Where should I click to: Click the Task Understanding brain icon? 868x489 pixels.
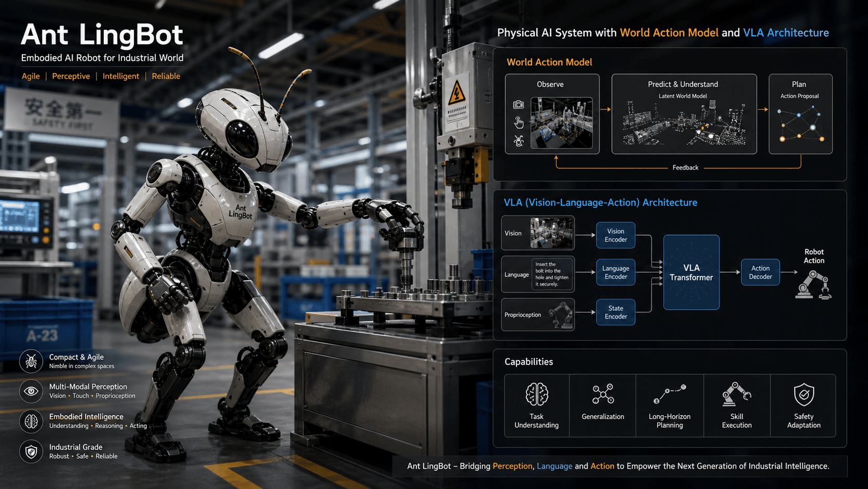click(x=537, y=394)
